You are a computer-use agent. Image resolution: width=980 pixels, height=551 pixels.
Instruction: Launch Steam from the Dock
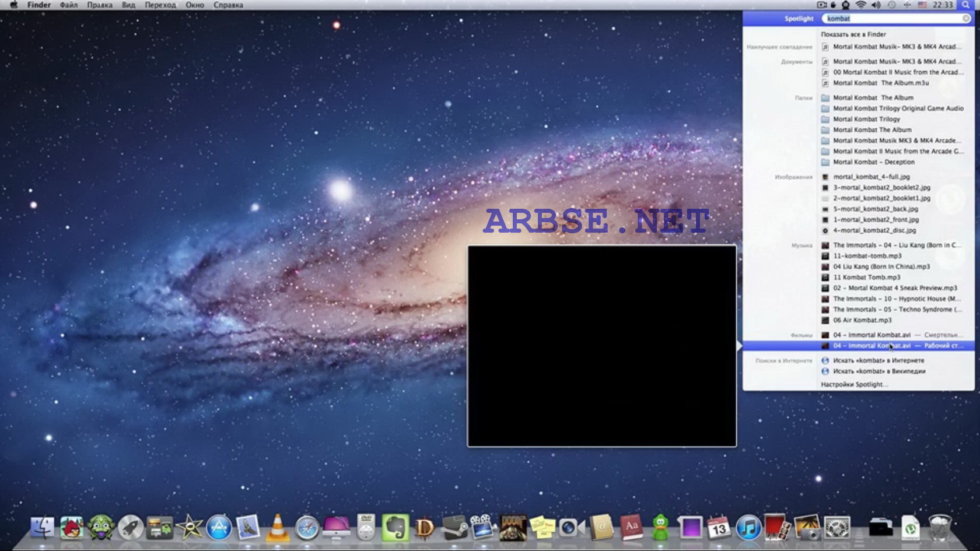point(454,528)
